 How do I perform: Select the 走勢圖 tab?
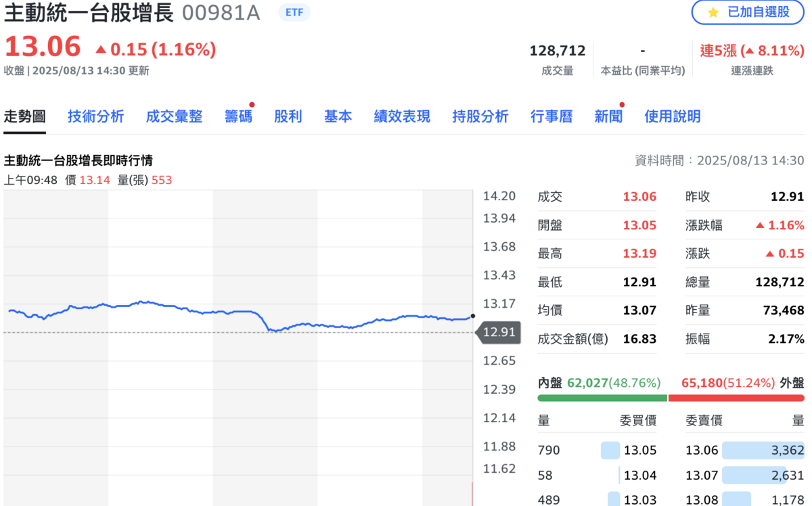[x=24, y=116]
